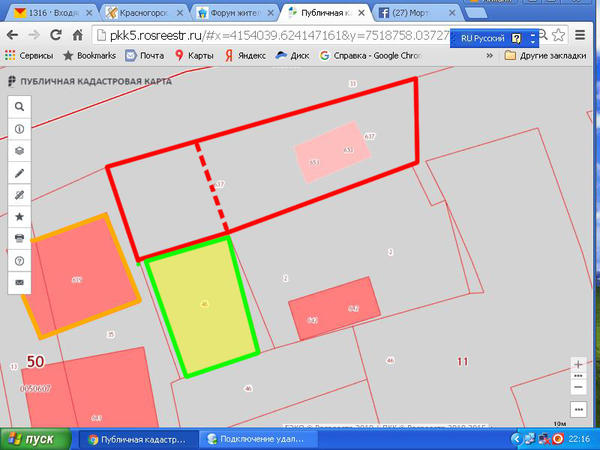The image size is (600, 450).
Task: Open the Яндекс bookmark
Action: pos(247,56)
